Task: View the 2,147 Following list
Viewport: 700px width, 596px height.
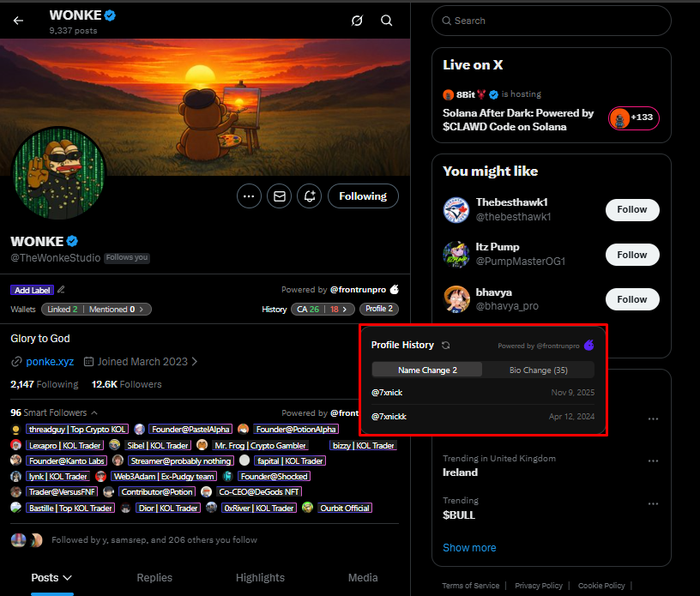Action: (45, 384)
